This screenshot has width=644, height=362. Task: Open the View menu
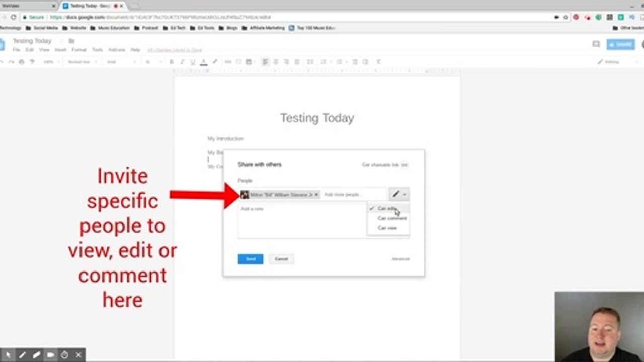pos(44,50)
